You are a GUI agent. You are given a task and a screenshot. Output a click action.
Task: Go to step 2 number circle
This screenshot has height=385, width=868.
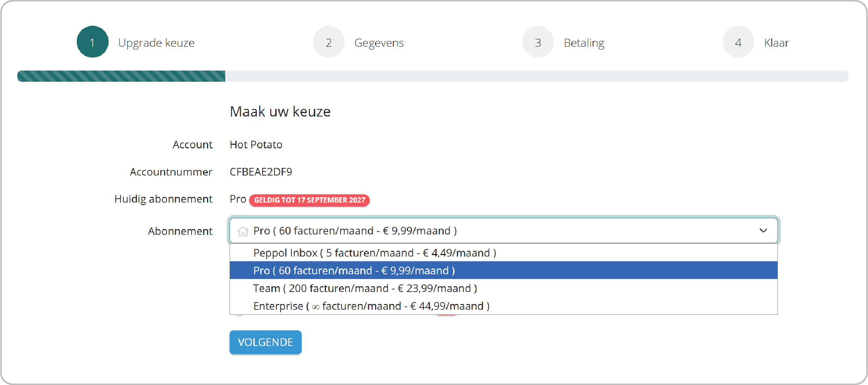328,42
